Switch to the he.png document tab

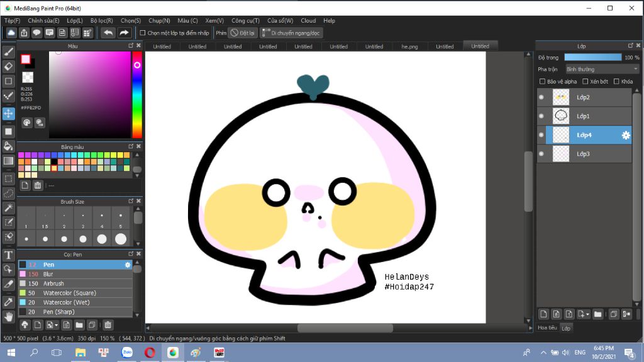(x=409, y=47)
